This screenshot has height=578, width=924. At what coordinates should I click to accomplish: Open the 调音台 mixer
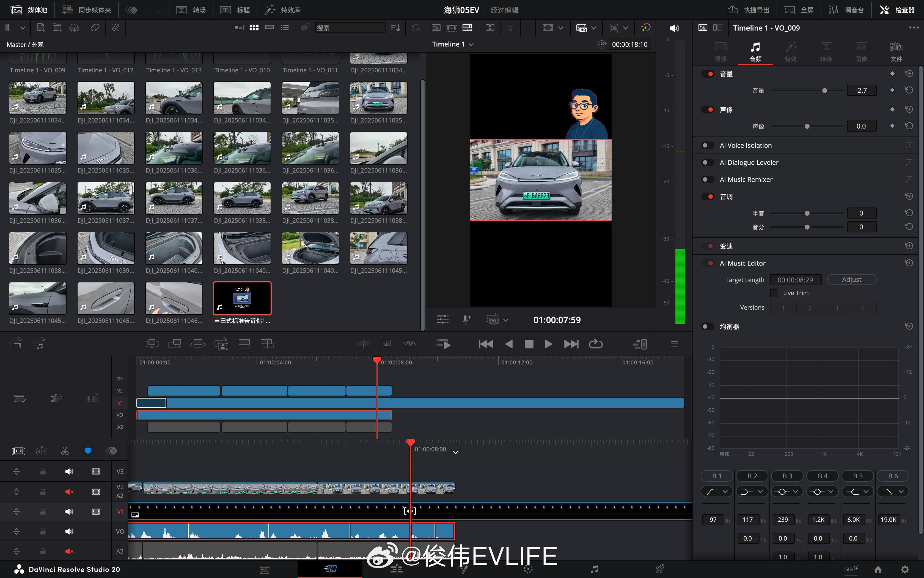[846, 10]
